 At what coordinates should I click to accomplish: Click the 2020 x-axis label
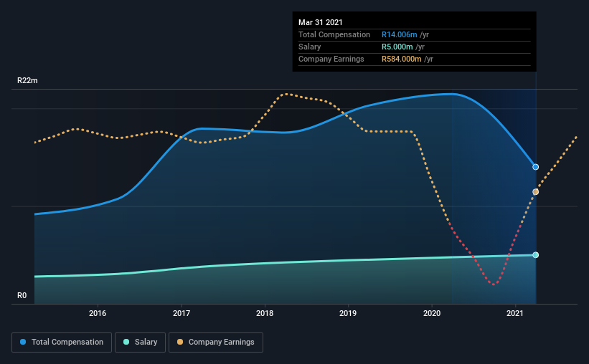point(432,313)
